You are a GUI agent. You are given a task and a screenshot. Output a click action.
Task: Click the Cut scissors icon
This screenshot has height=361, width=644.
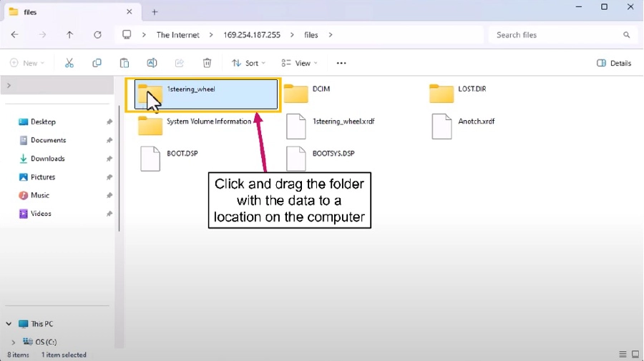point(69,63)
